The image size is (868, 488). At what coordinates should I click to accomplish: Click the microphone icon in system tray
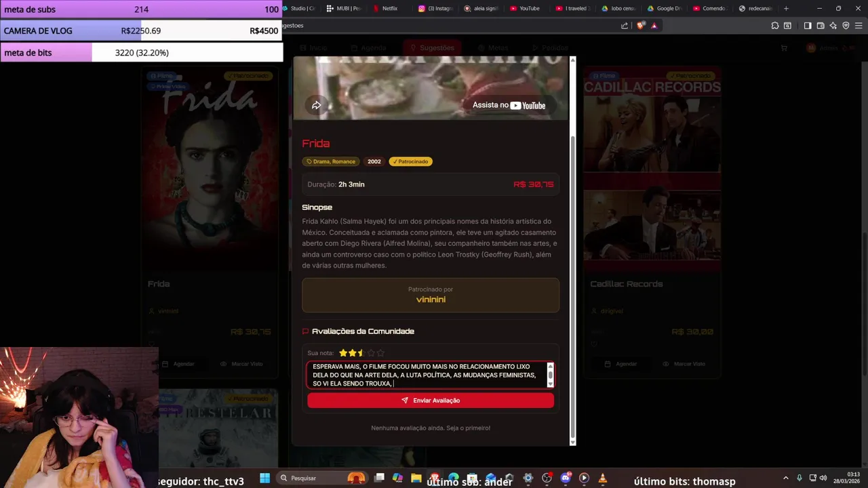[800, 478]
